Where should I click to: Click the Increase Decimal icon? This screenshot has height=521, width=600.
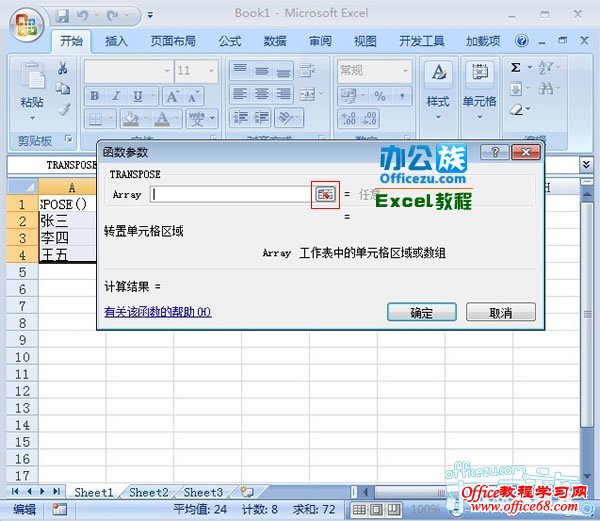(349, 118)
